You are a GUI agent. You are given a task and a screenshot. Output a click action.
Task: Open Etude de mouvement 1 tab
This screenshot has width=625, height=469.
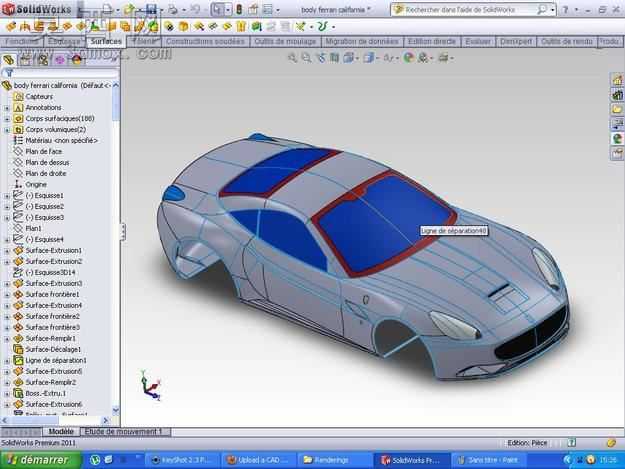(x=125, y=432)
